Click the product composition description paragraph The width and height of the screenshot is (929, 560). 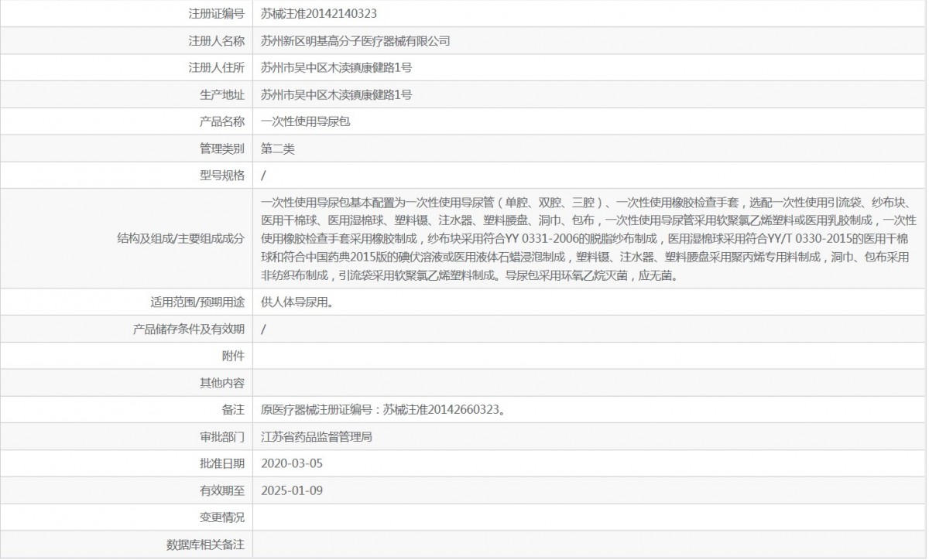coord(588,238)
